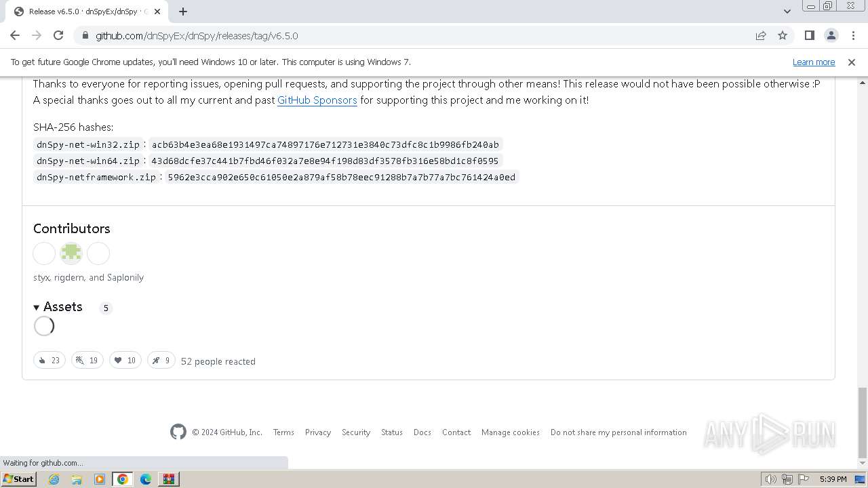
Task: Select the dnSpy-netframework.zip hash value
Action: 342,177
